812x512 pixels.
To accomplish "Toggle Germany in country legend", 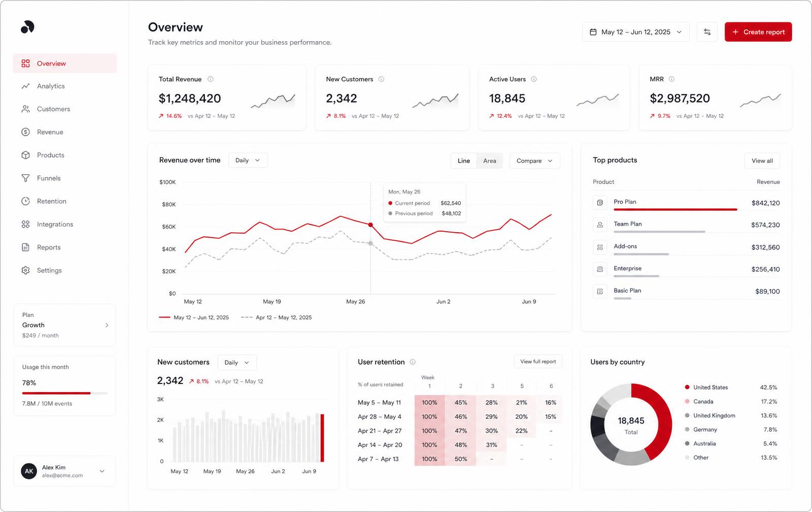I will point(731,430).
